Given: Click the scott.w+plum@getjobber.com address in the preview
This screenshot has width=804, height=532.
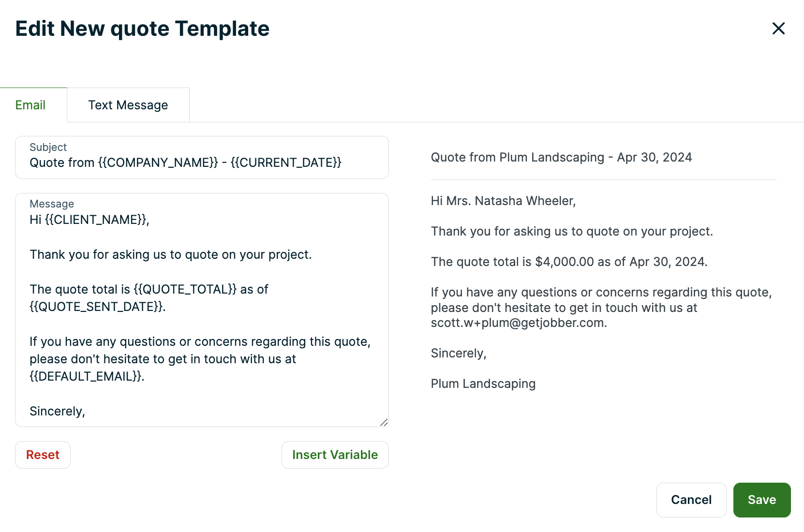Looking at the screenshot, I should [518, 323].
